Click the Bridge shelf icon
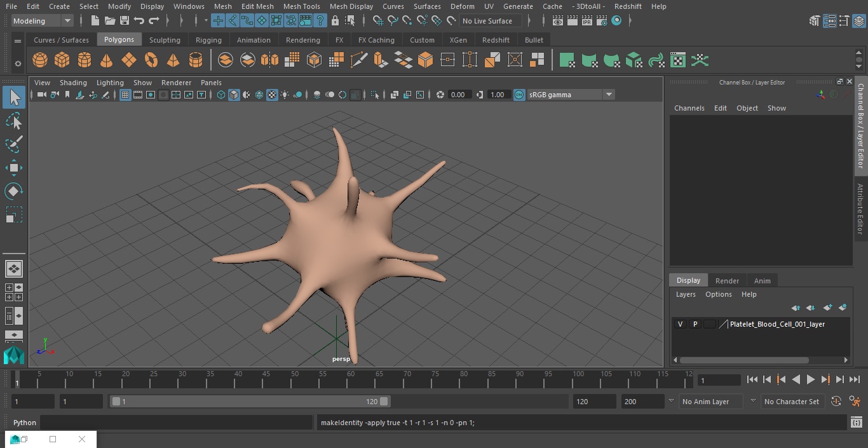The width and height of the screenshot is (868, 448). [403, 60]
